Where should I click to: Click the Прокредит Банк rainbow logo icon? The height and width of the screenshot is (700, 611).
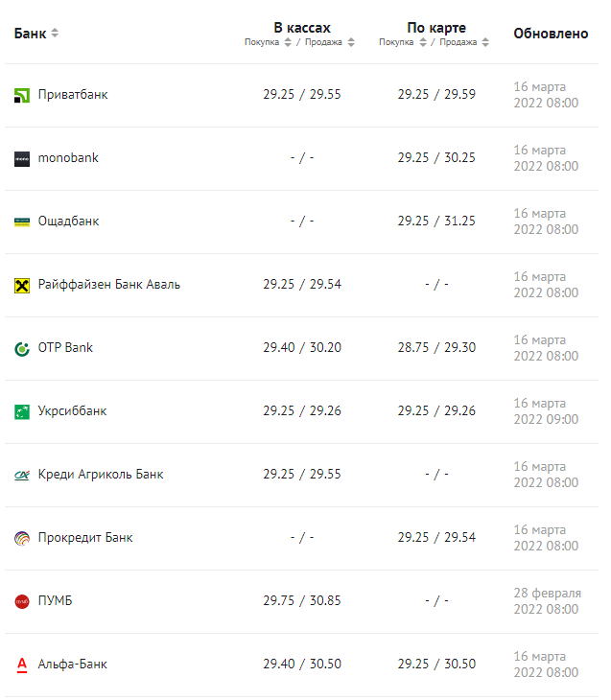(22, 538)
